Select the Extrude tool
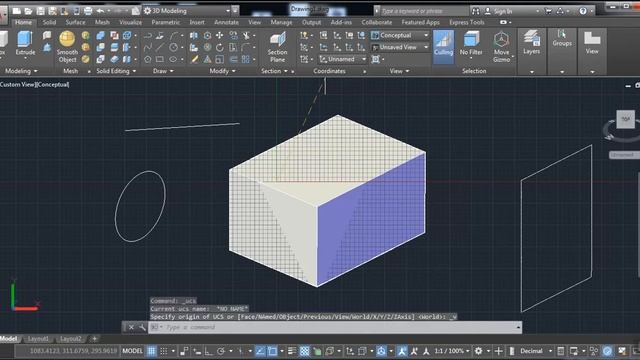 [x=25, y=43]
